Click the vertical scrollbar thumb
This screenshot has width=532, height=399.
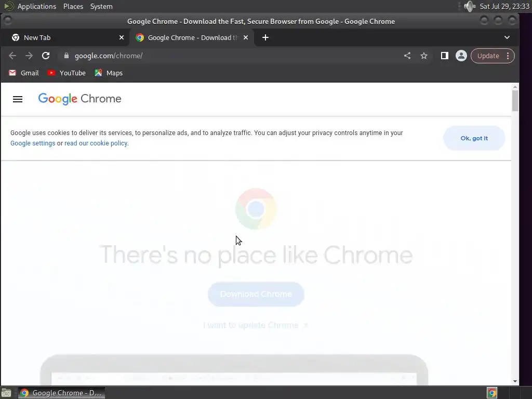click(515, 101)
